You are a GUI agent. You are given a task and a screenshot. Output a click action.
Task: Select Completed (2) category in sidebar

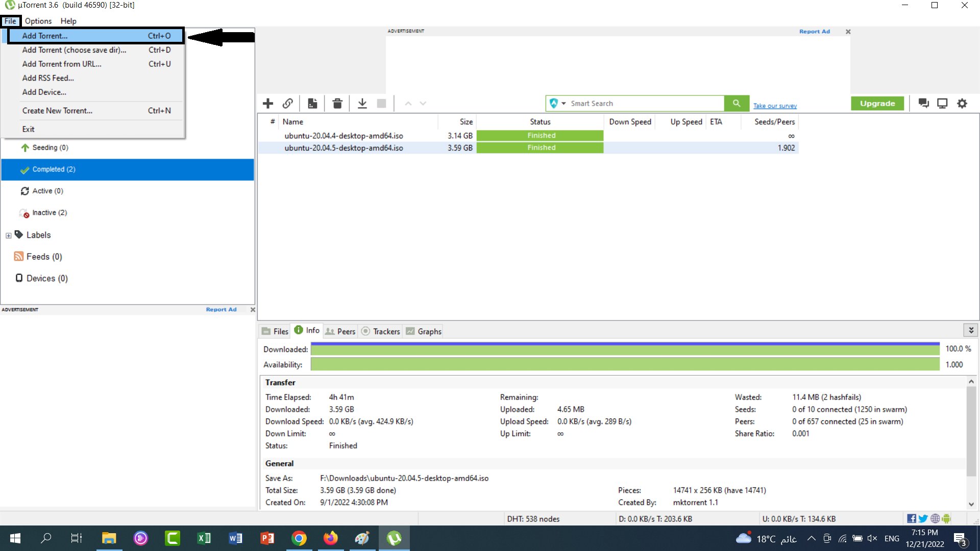[128, 169]
